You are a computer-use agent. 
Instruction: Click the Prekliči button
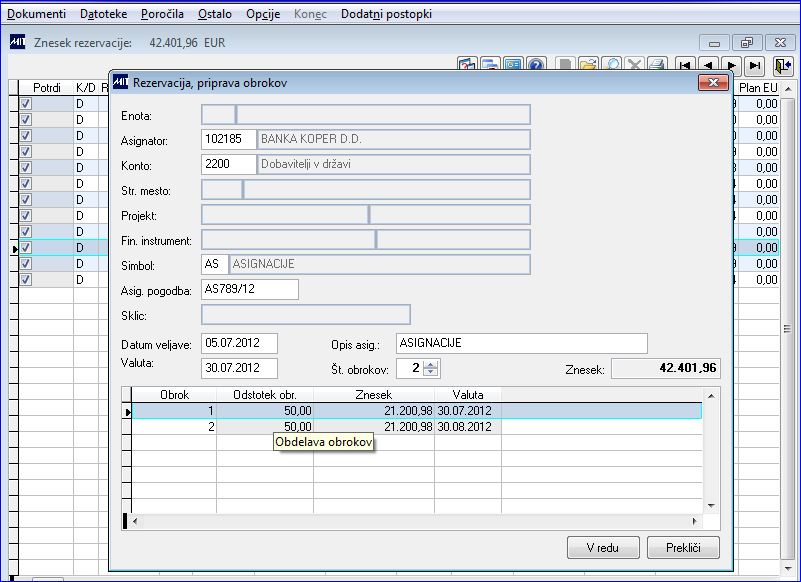(684, 548)
